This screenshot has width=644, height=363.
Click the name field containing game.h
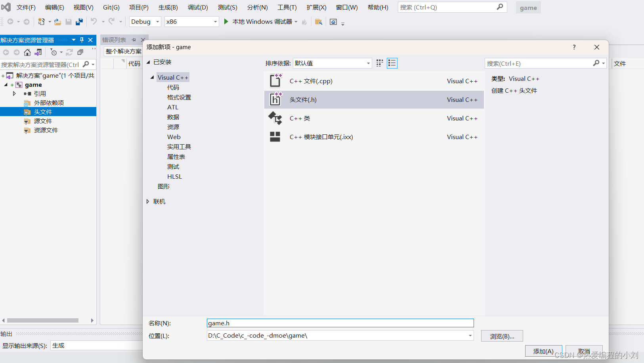(x=340, y=323)
